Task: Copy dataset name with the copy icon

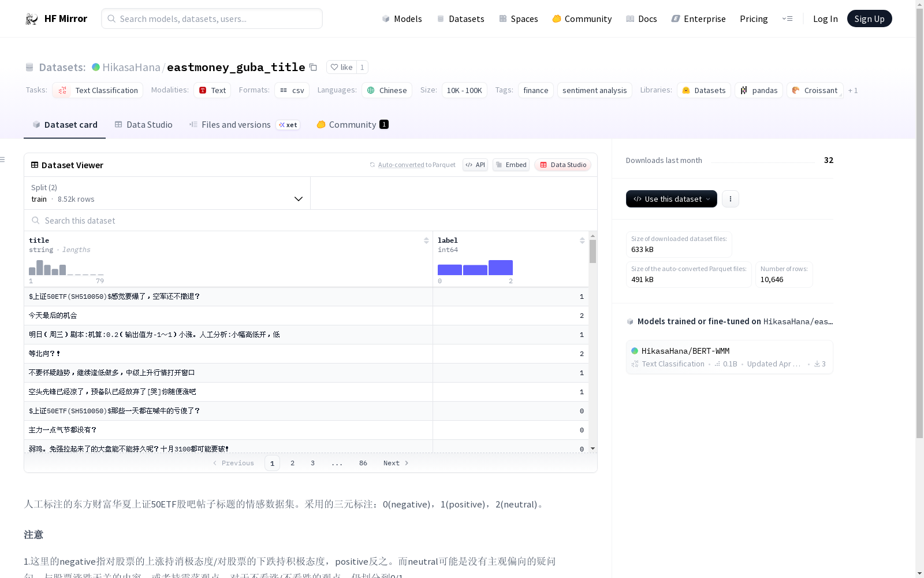Action: pos(313,67)
